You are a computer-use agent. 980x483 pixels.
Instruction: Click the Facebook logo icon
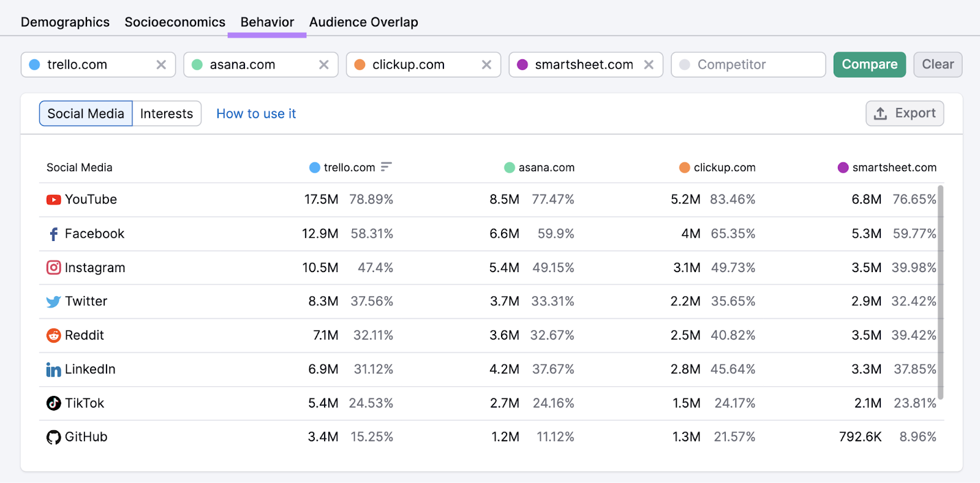pyautogui.click(x=54, y=234)
